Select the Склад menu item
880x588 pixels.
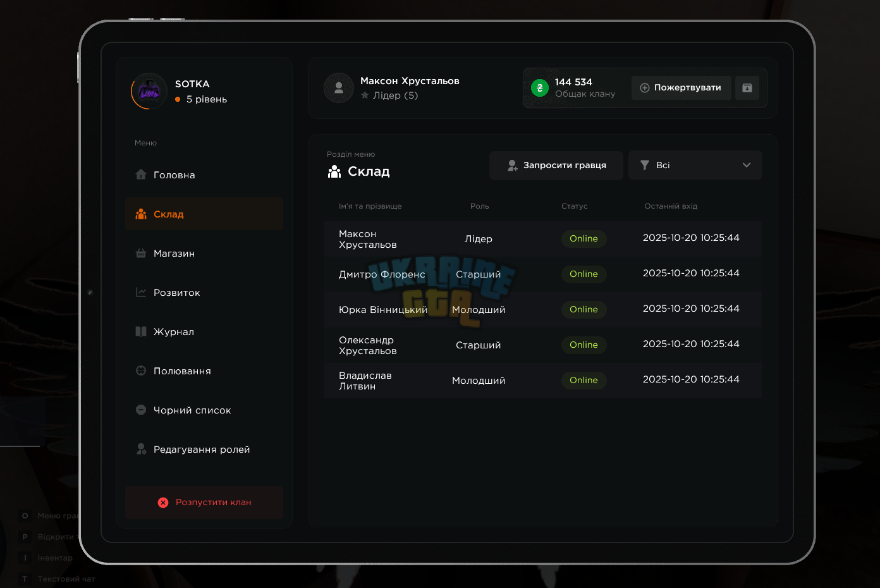tap(204, 214)
